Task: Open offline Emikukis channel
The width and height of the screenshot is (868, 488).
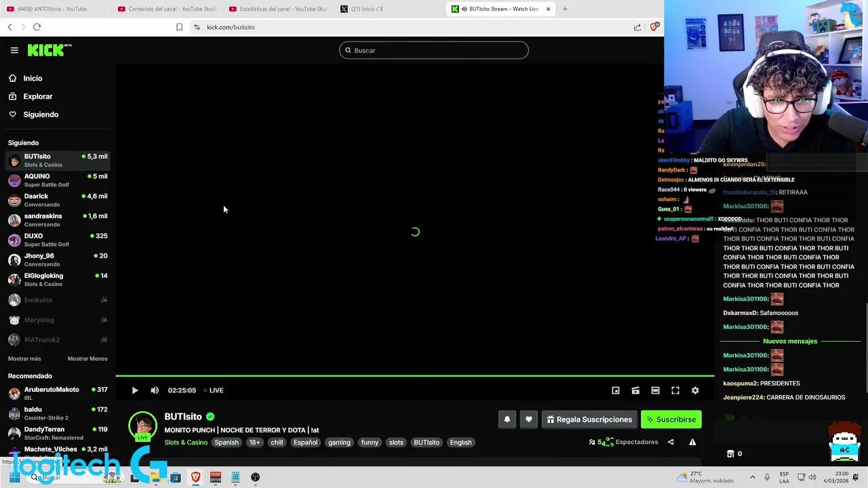Action: point(58,300)
